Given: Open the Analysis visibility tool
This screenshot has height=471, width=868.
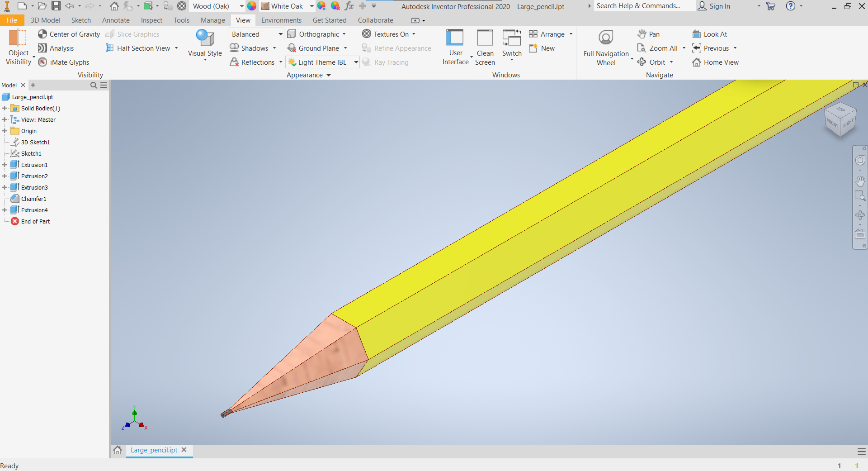Looking at the screenshot, I should pyautogui.click(x=56, y=48).
